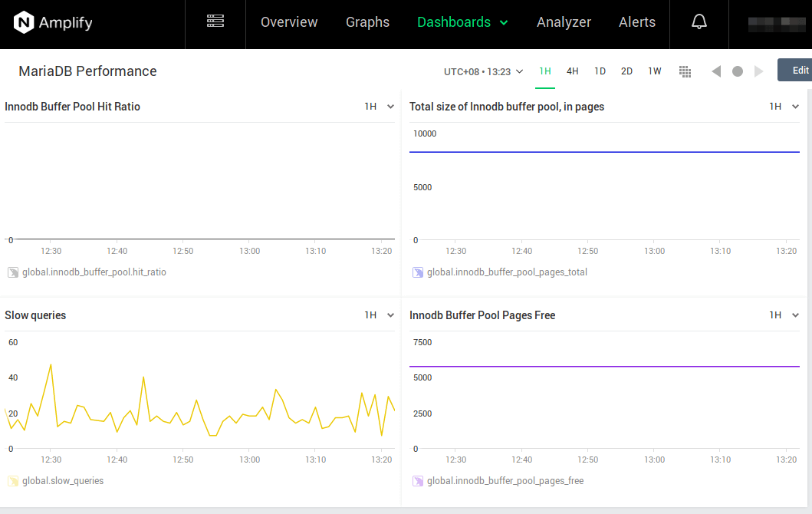Open the UTC+08 timezone dropdown
812x514 pixels.
(x=483, y=71)
